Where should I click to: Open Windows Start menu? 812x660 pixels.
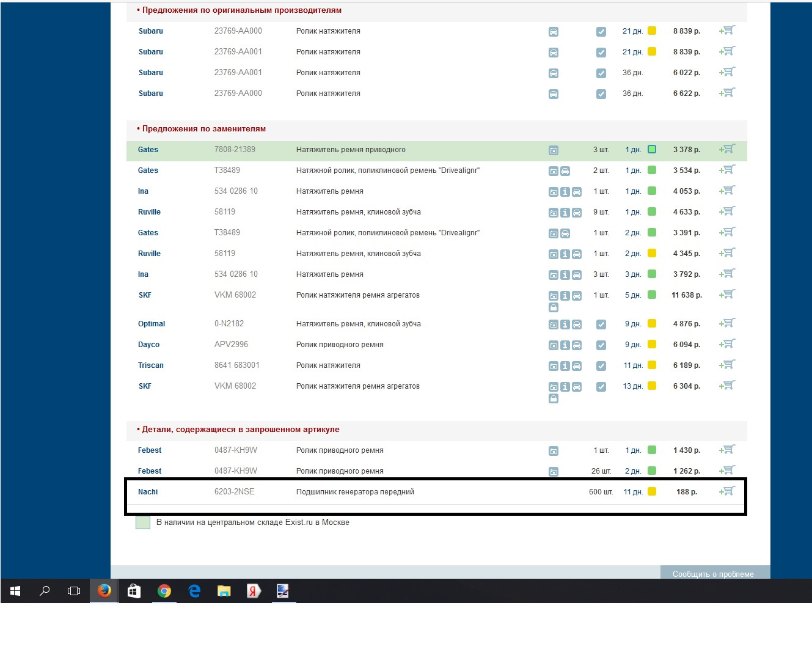coord(15,591)
